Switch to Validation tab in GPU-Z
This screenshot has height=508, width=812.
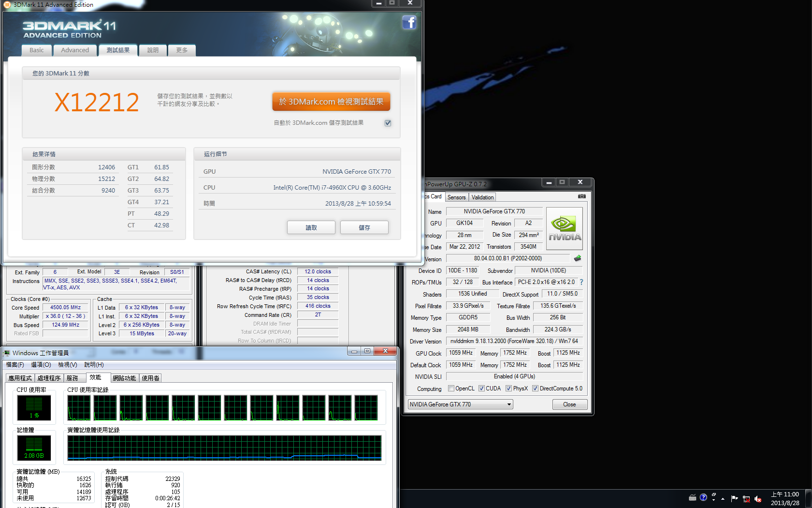(x=482, y=197)
